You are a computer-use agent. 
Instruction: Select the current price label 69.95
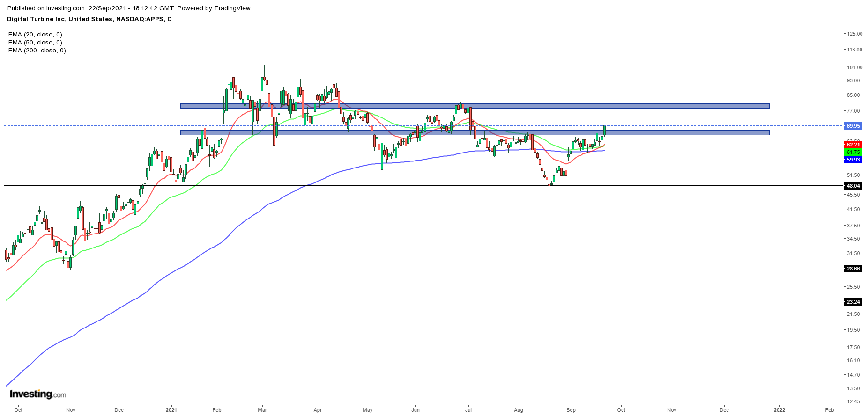[x=853, y=126]
